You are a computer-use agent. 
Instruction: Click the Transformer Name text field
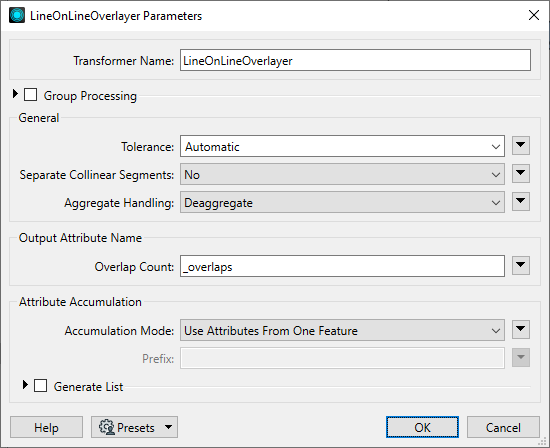pyautogui.click(x=355, y=60)
